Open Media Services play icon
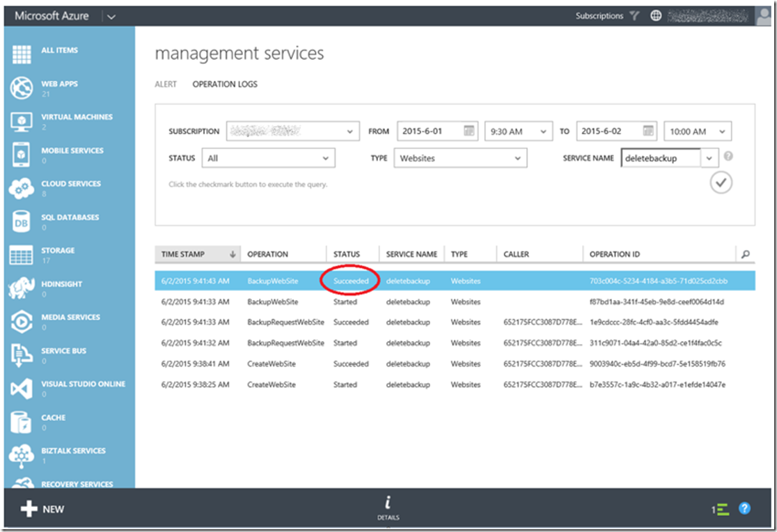This screenshot has width=777, height=532. pos(22,322)
